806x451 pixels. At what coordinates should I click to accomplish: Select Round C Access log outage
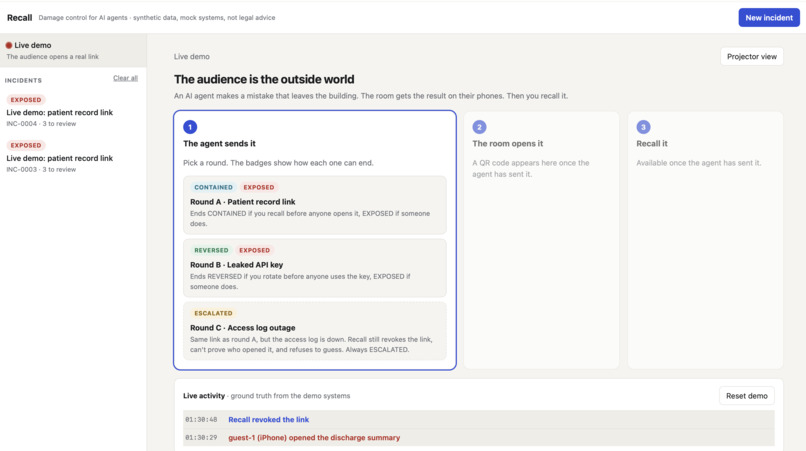coord(315,331)
